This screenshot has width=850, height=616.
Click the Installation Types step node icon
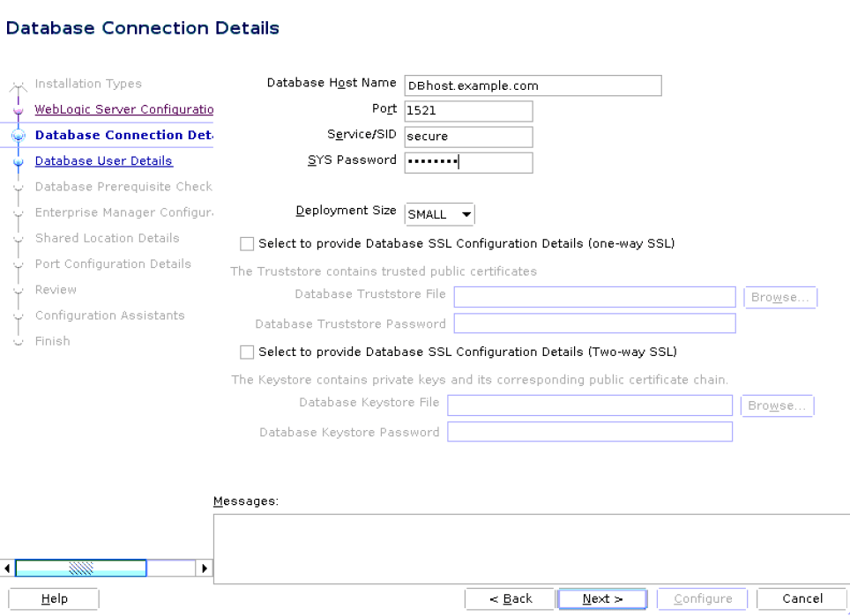point(19,84)
